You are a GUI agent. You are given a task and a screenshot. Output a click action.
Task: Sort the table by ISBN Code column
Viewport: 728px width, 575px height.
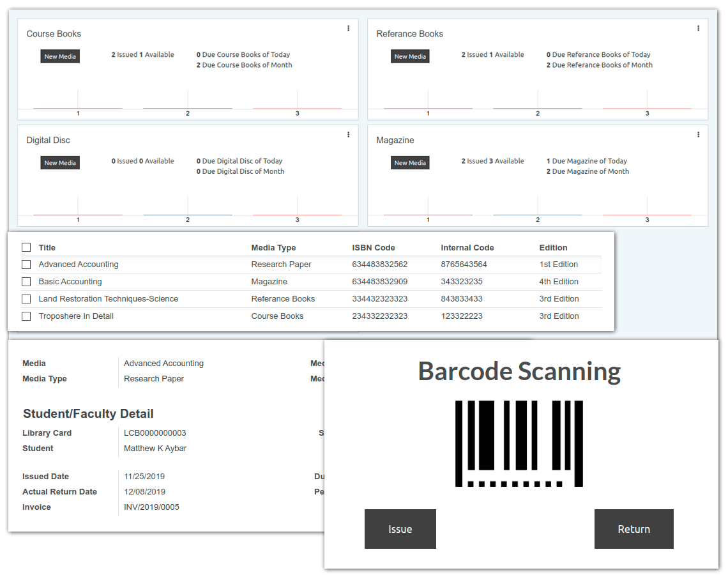374,247
